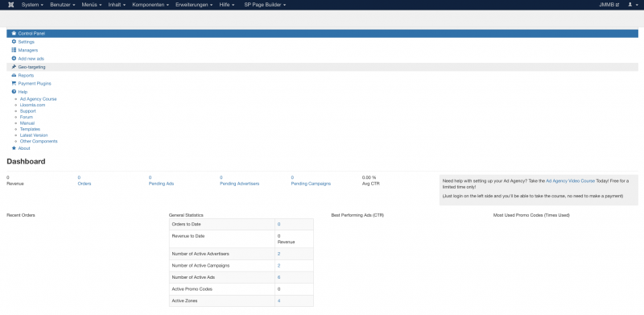Viewport: 644px width, 315px height.
Task: Click the Control Panel home icon
Action: pos(14,33)
